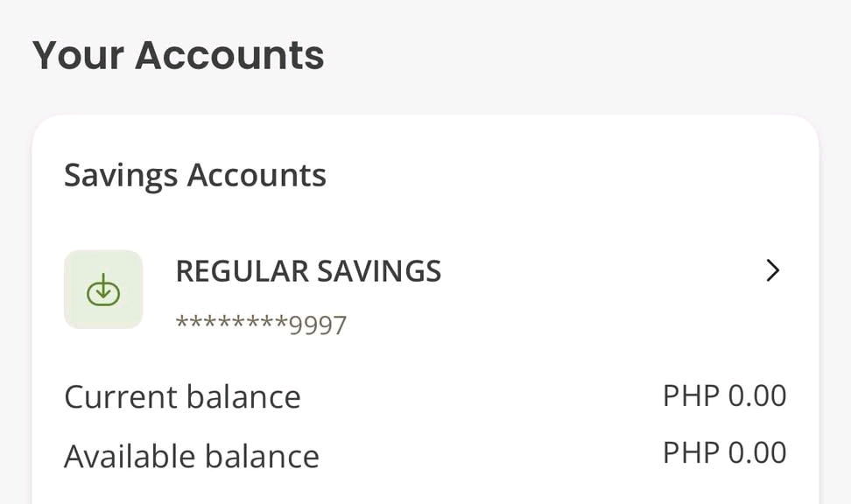The width and height of the screenshot is (851, 504).
Task: Open Regular Savings details via right chevron
Action: tap(772, 270)
